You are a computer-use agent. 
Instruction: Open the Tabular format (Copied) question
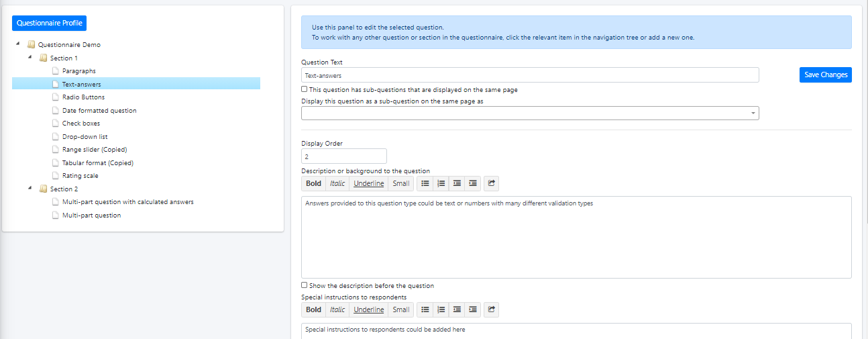tap(98, 162)
